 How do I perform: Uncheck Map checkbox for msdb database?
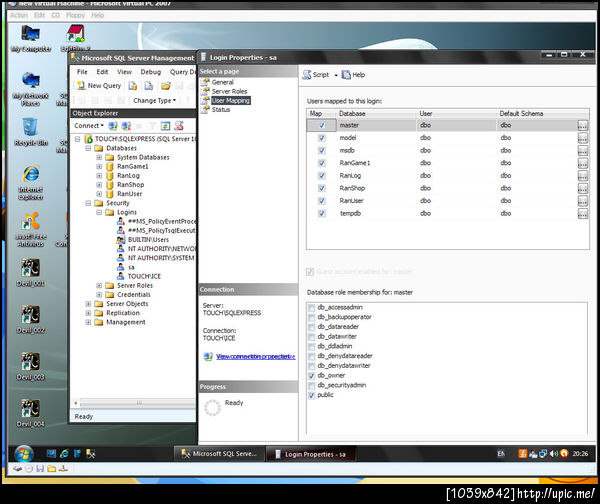[x=322, y=150]
